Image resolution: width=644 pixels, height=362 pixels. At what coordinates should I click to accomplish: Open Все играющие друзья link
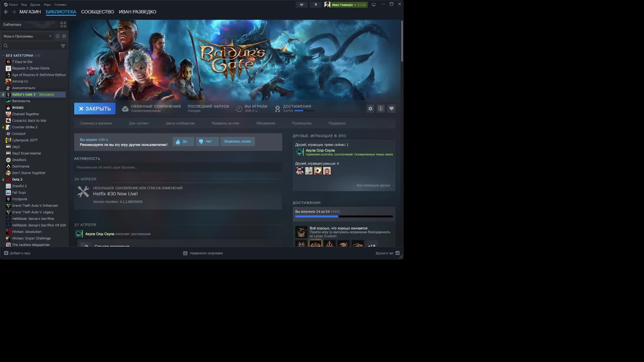click(x=373, y=185)
